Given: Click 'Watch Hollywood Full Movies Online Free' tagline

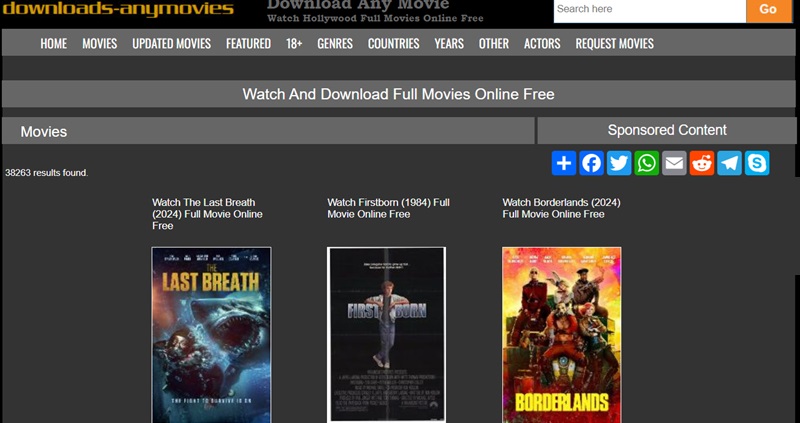Looking at the screenshot, I should click(x=375, y=18).
